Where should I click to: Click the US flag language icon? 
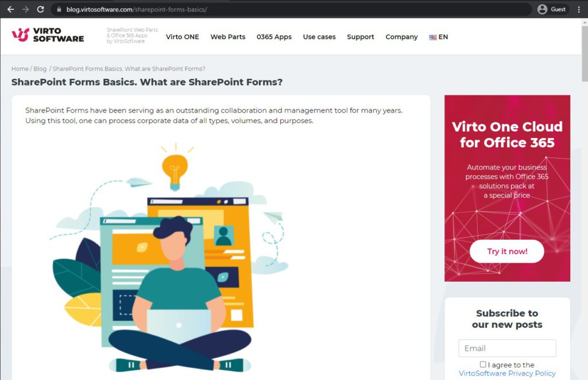(x=433, y=37)
